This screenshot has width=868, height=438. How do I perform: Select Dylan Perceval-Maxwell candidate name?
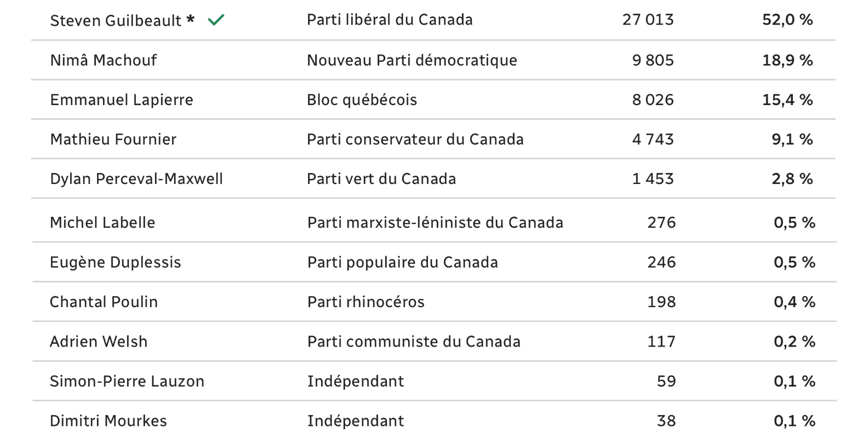136,179
